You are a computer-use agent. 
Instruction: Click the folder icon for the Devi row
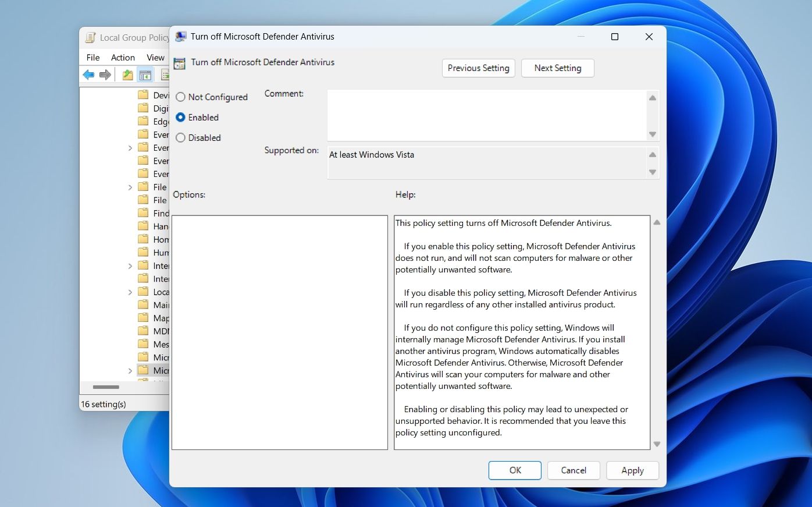143,95
